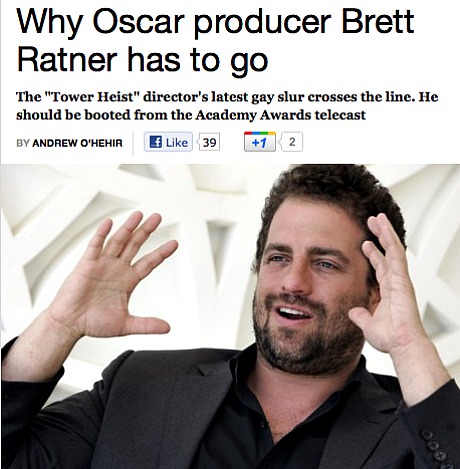Screen dimensions: 460x469
Task: Click the Facebook 'f' logo icon
Action: click(155, 142)
